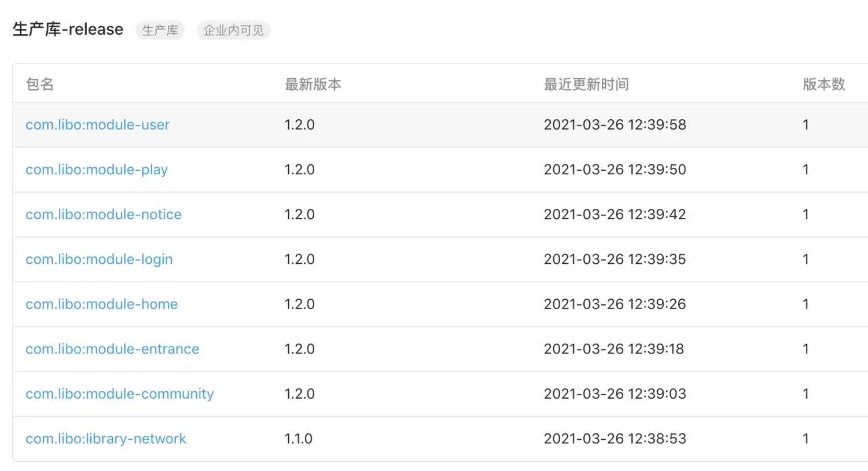Open the com.libo:module-login package
868x471 pixels.
pyautogui.click(x=99, y=259)
